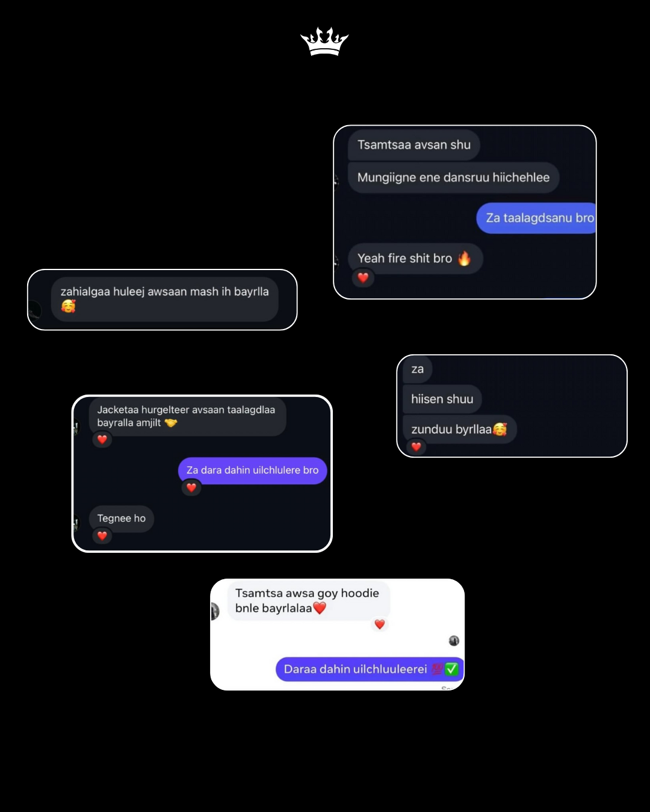Click the small seen avatar in white chat

point(454,641)
